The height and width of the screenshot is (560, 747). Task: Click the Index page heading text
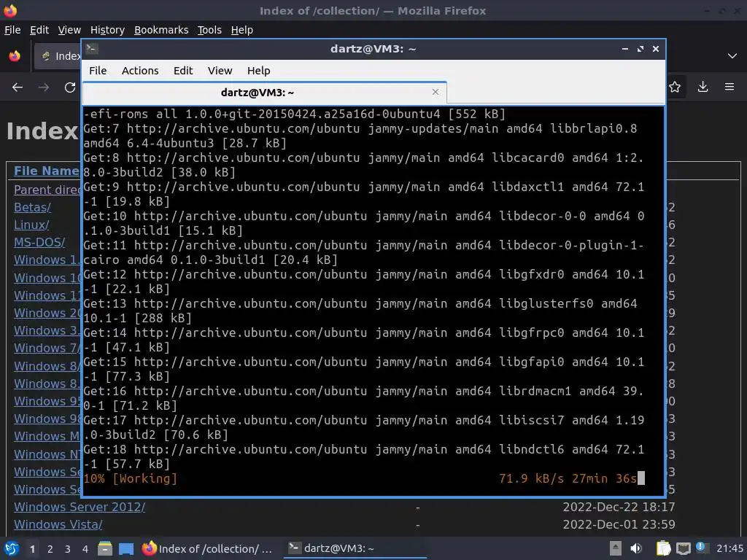pos(43,131)
